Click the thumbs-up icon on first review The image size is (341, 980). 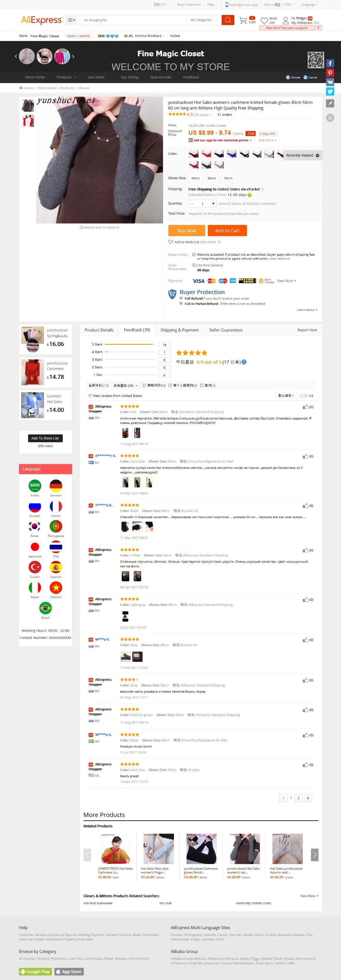(x=305, y=407)
